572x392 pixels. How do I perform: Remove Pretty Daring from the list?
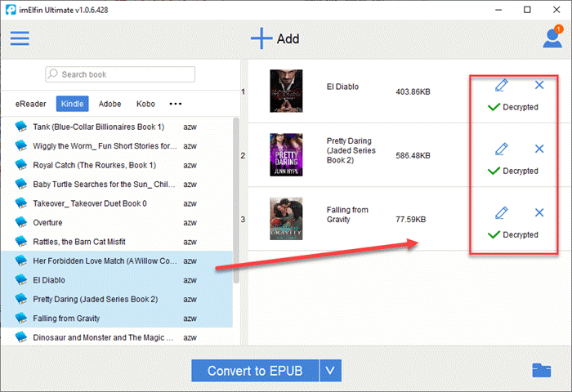pos(539,149)
